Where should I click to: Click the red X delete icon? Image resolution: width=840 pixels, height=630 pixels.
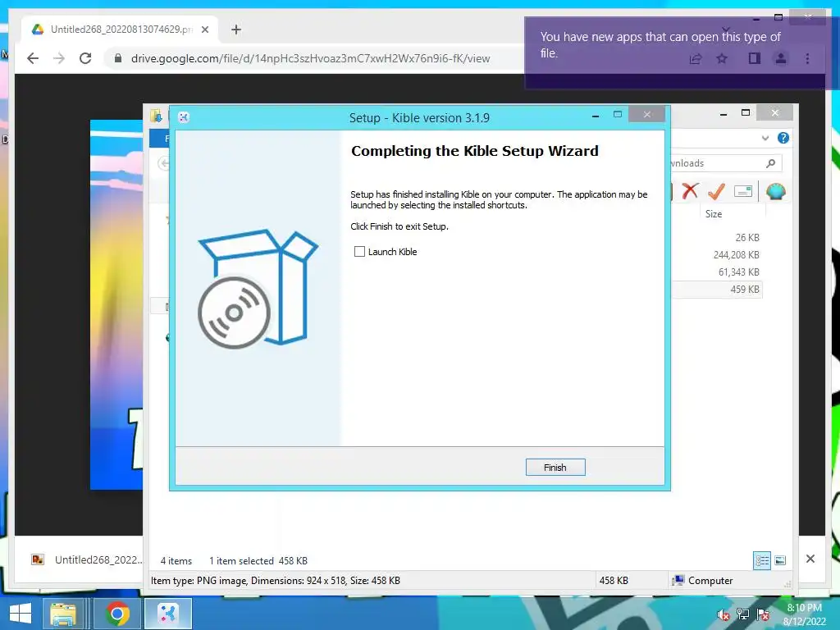690,190
